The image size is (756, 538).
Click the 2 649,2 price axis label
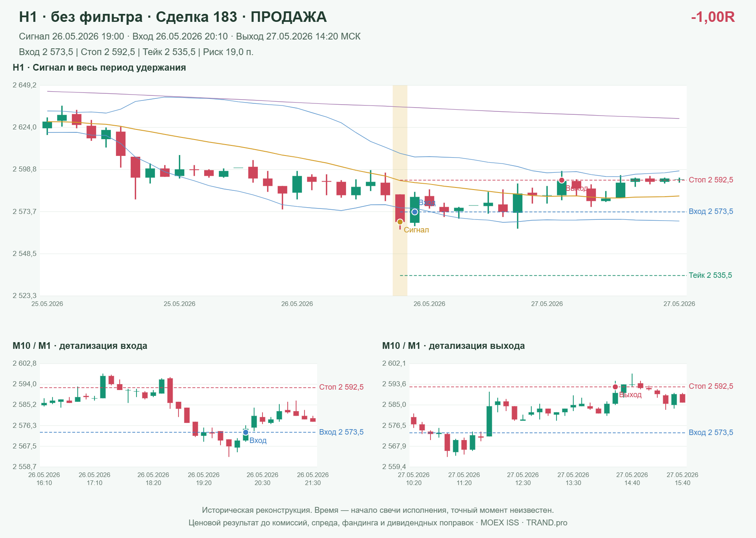click(24, 85)
